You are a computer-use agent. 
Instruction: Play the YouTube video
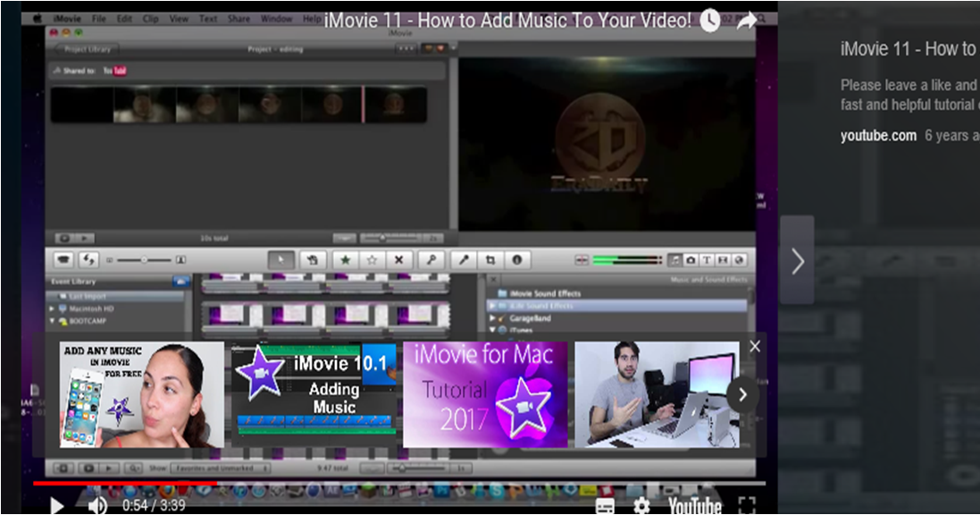pos(57,505)
